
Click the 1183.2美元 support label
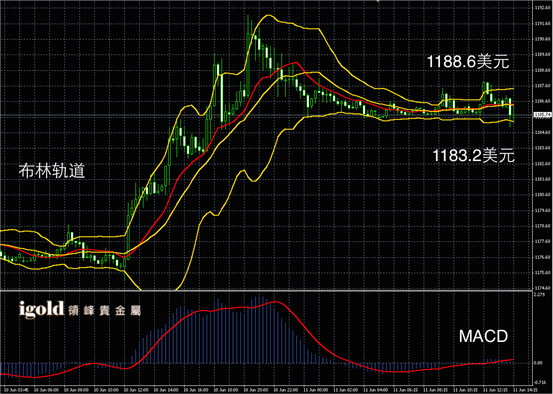point(473,155)
